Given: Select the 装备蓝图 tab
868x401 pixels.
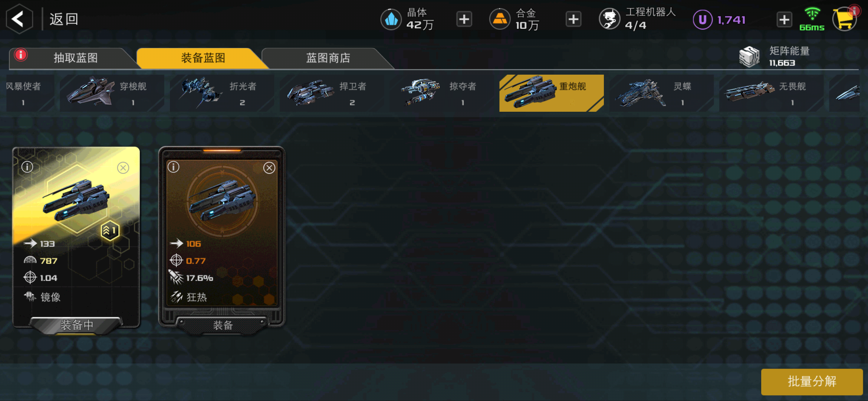Looking at the screenshot, I should click(x=203, y=58).
